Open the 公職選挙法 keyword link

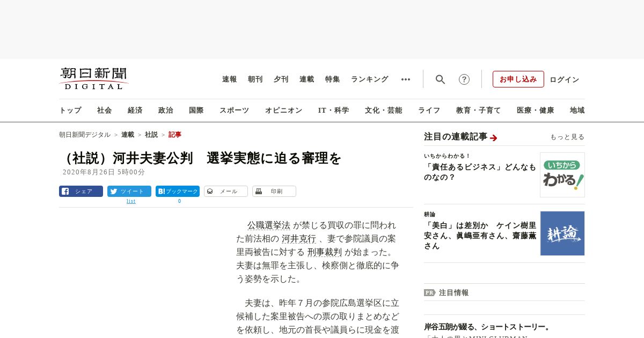click(268, 225)
